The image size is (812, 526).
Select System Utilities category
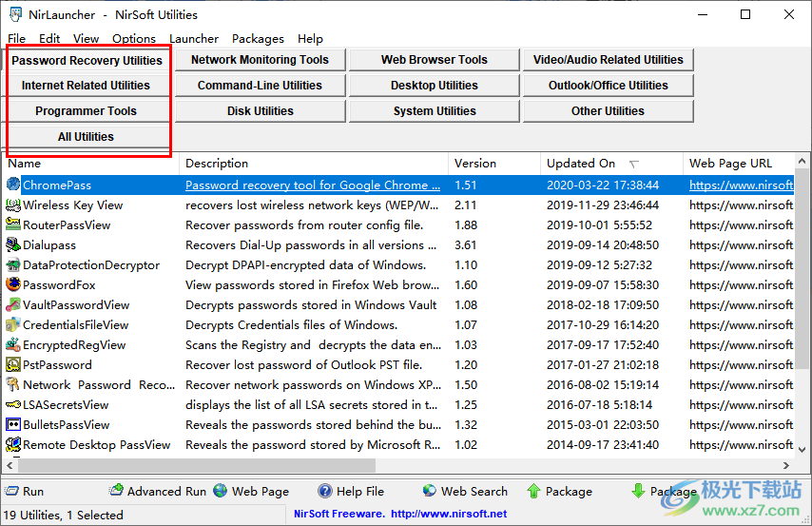434,111
